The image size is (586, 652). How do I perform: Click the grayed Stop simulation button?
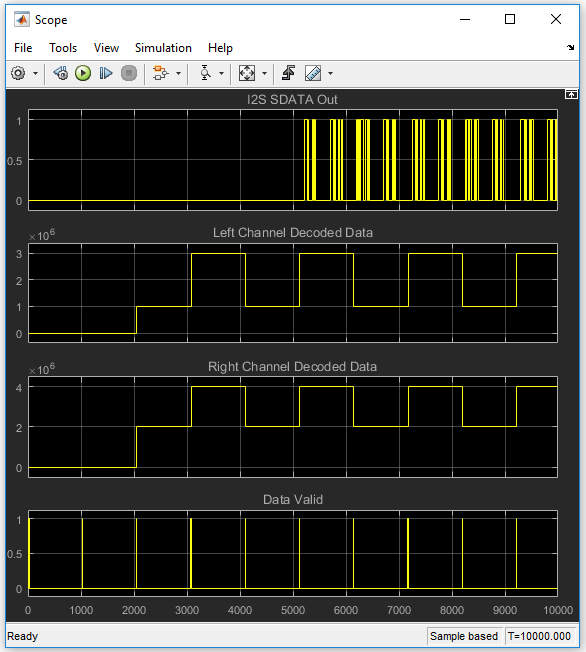coord(129,74)
